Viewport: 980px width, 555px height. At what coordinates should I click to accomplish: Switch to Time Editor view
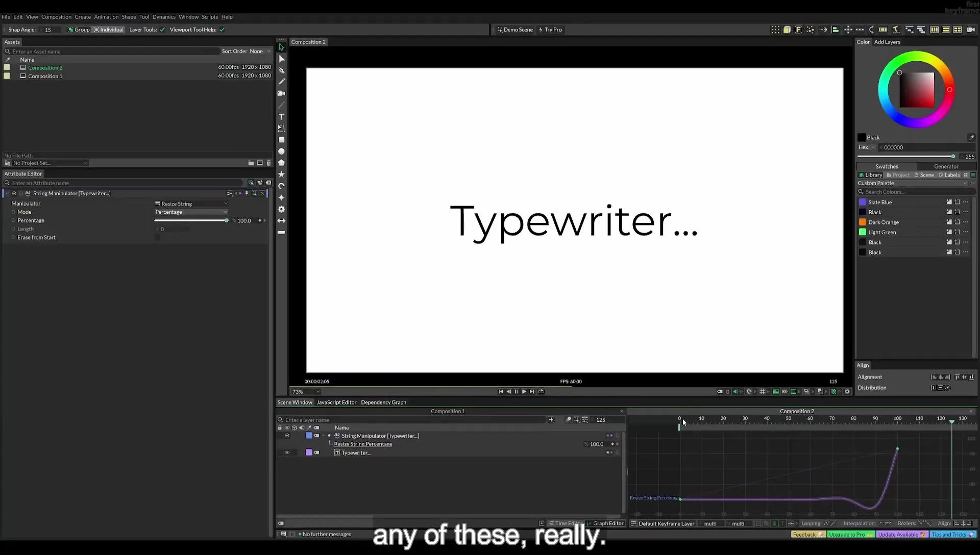(x=565, y=523)
